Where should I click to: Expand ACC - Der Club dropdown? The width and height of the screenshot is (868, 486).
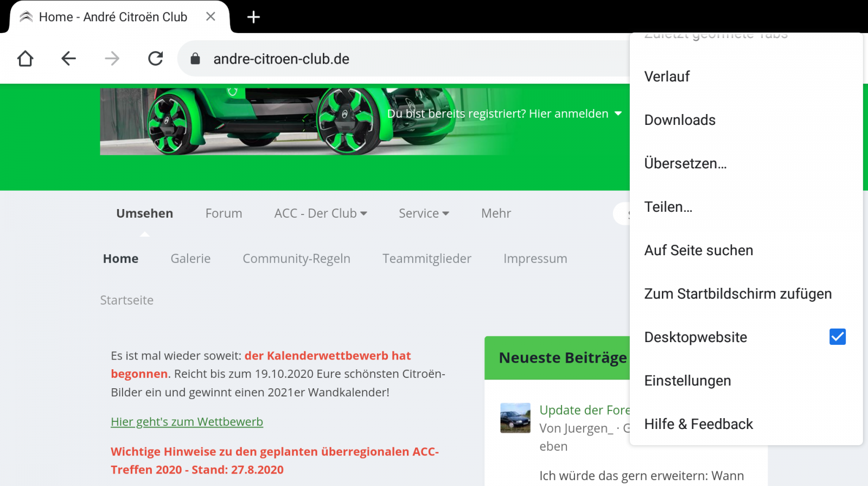321,213
